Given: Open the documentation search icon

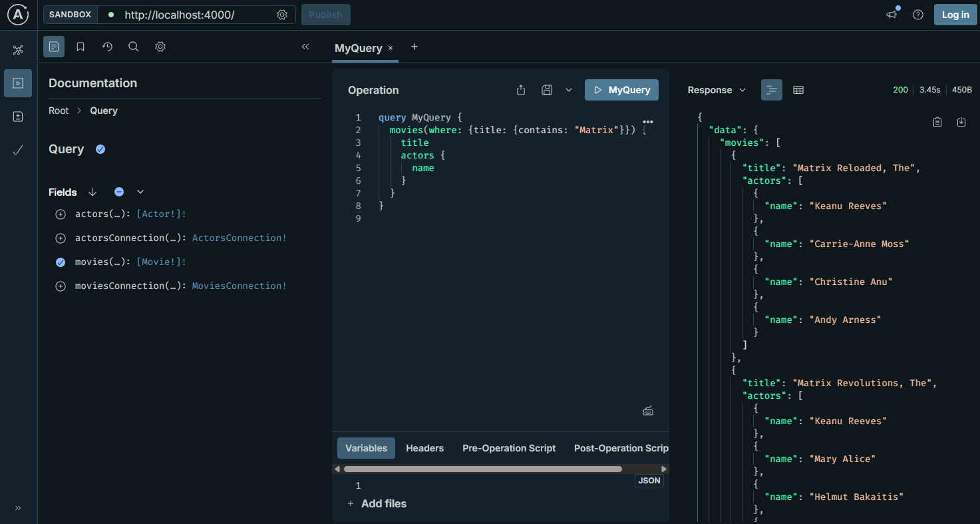Looking at the screenshot, I should 134,47.
